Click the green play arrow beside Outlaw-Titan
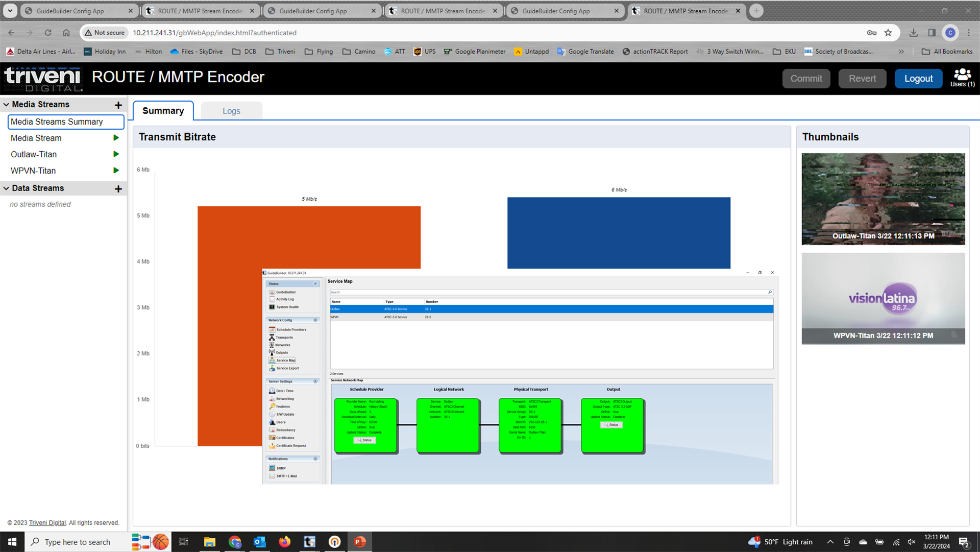This screenshot has width=980, height=552. click(x=116, y=154)
